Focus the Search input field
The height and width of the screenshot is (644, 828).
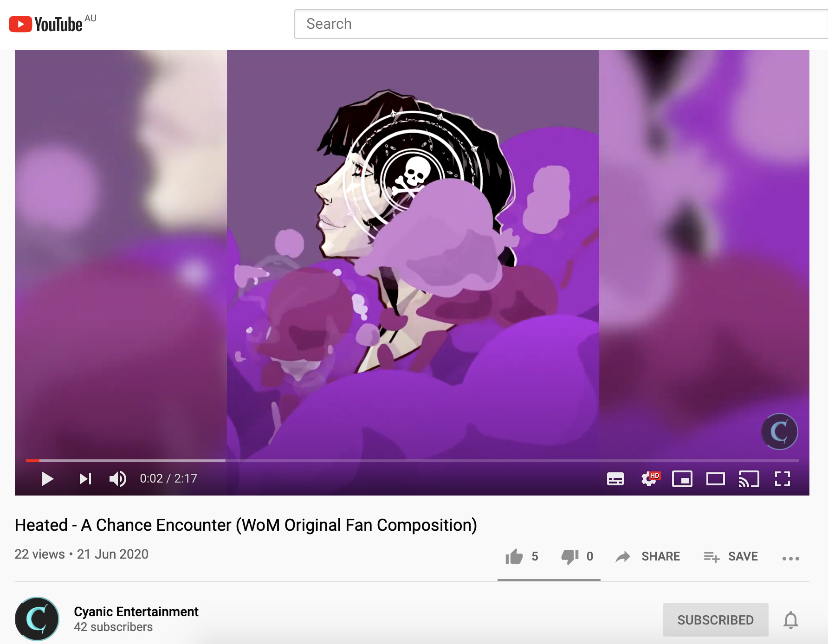point(561,24)
